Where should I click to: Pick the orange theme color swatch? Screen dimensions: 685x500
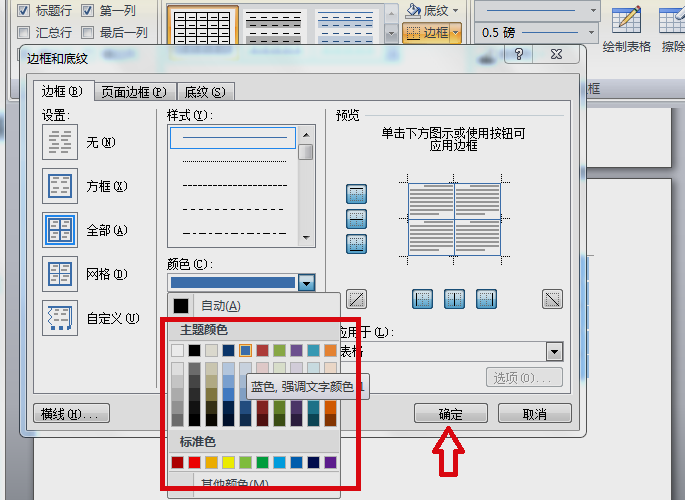pyautogui.click(x=331, y=350)
